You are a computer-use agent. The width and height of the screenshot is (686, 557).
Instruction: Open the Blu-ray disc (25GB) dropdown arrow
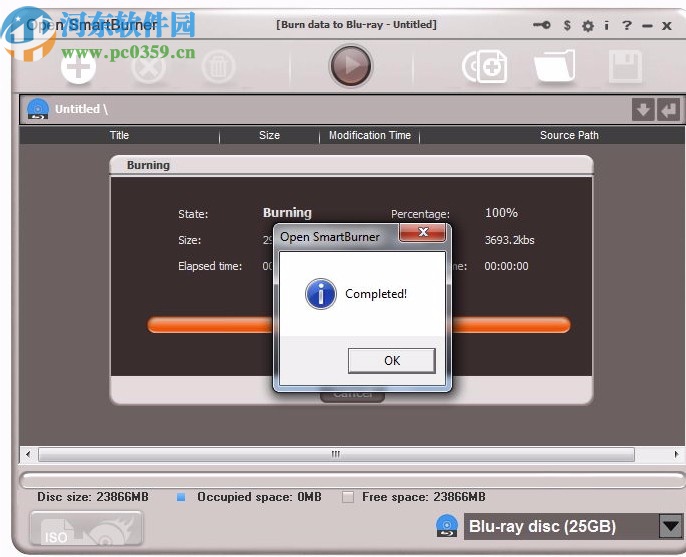pyautogui.click(x=671, y=526)
